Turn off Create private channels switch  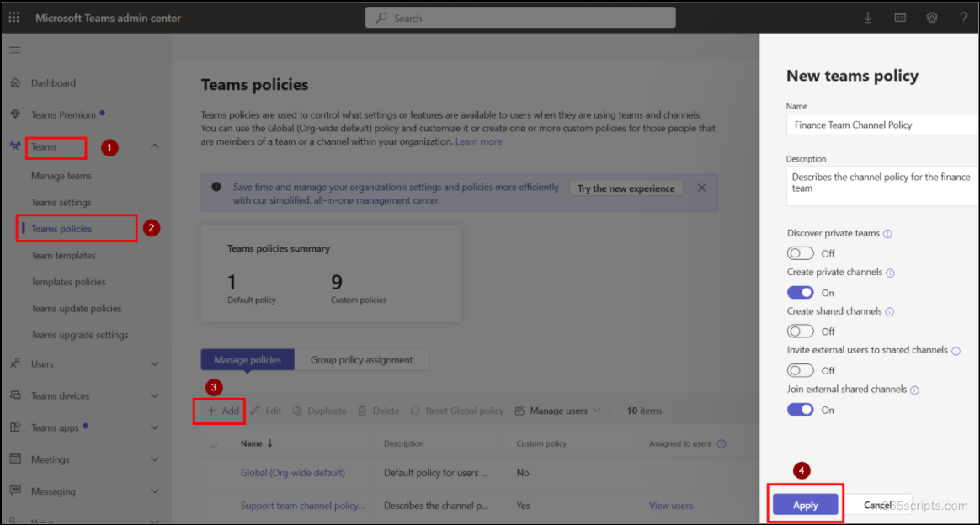point(800,292)
